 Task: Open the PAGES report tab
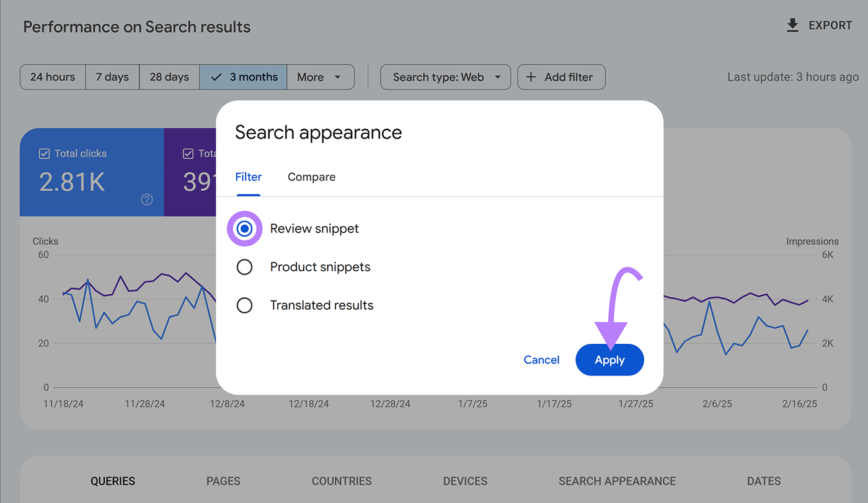point(223,481)
